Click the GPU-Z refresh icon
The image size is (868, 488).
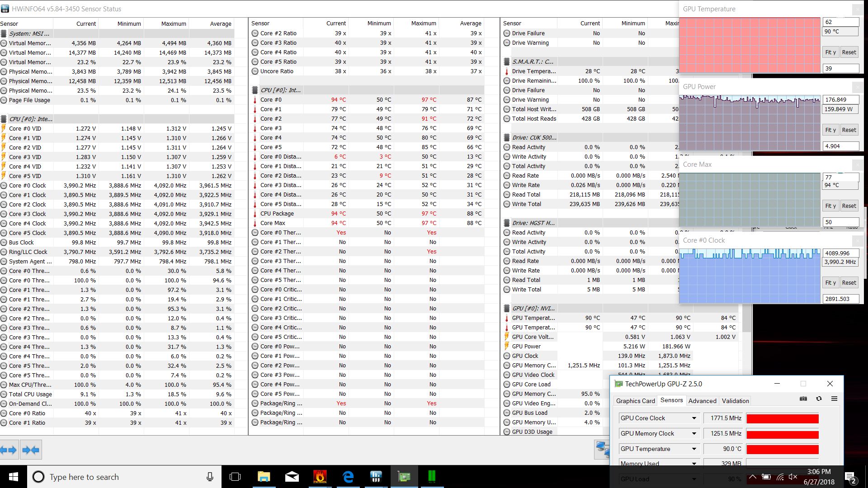coord(819,399)
